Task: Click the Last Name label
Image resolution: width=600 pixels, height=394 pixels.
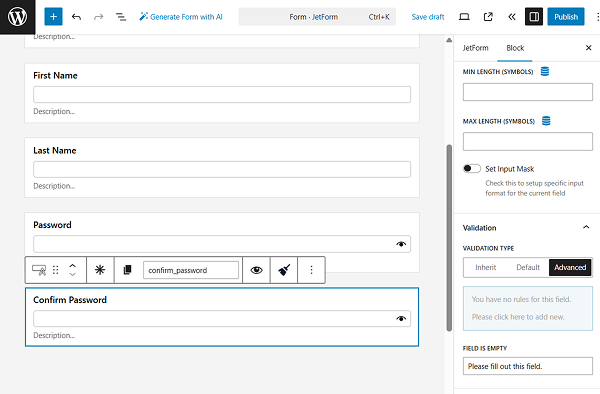Action: coord(55,150)
